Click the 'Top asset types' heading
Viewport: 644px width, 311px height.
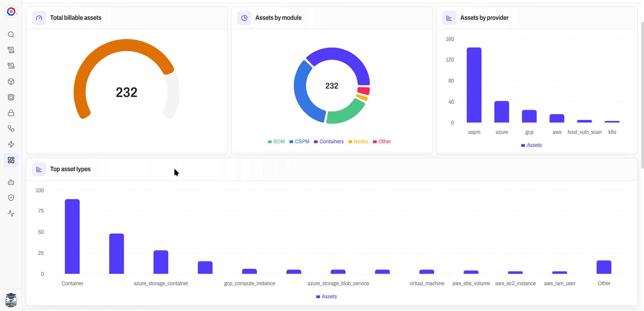[70, 169]
